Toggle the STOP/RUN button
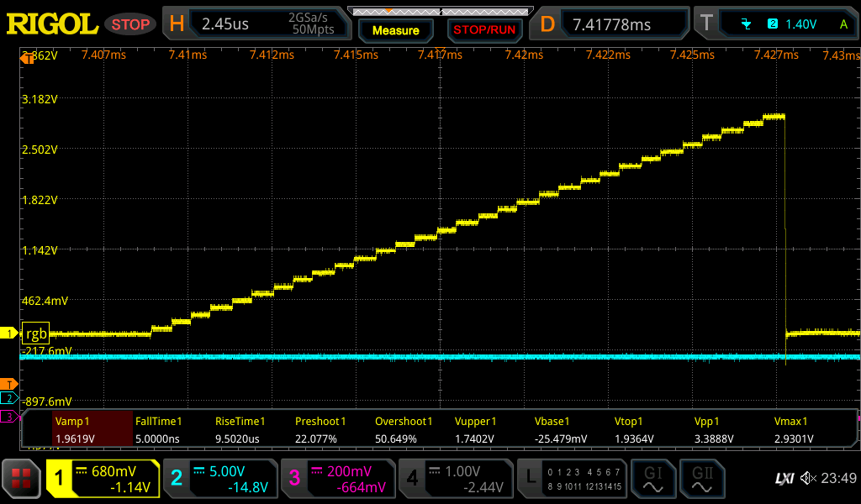 point(484,30)
